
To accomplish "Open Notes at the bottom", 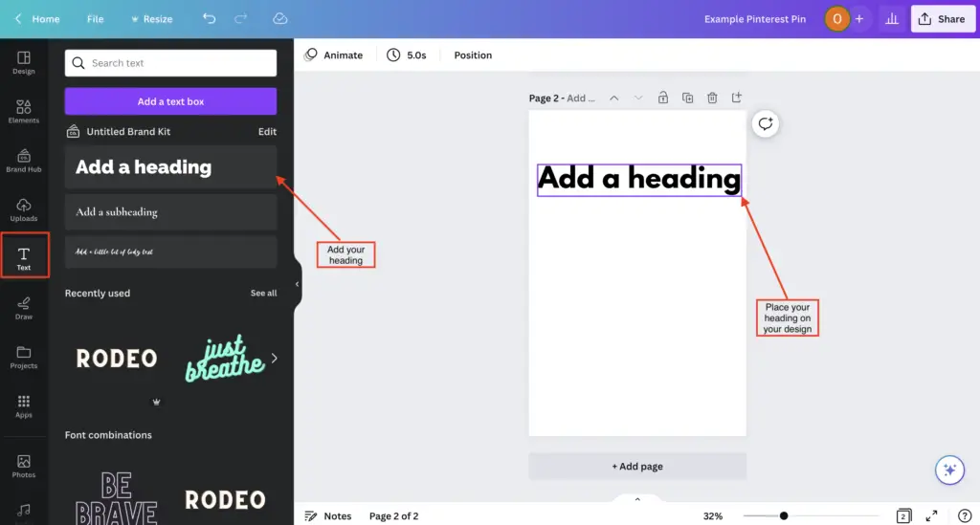I will tap(328, 515).
